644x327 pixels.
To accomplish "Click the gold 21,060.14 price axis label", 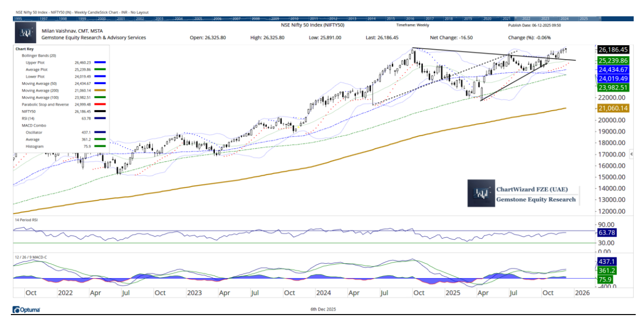I will (613, 108).
